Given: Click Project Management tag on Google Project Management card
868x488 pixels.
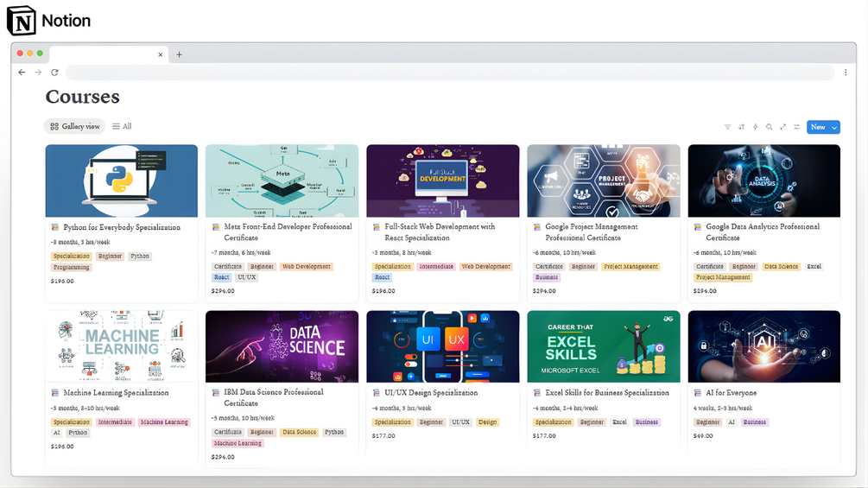Looking at the screenshot, I should point(630,267).
